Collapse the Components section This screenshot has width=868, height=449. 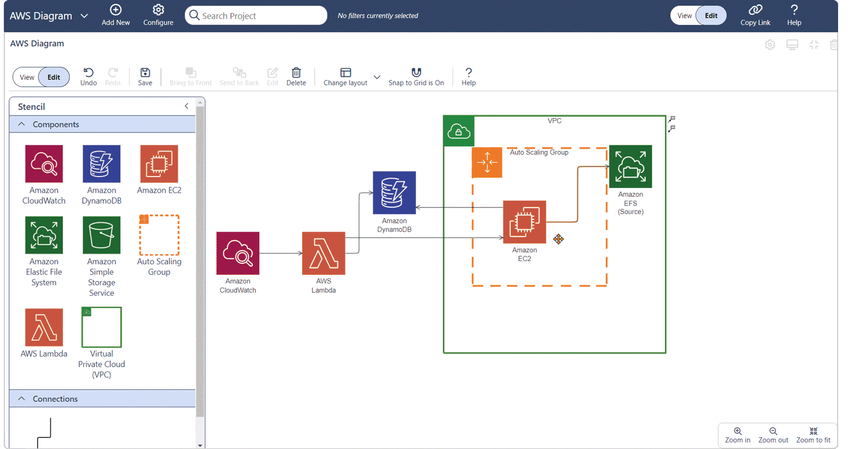tap(21, 124)
